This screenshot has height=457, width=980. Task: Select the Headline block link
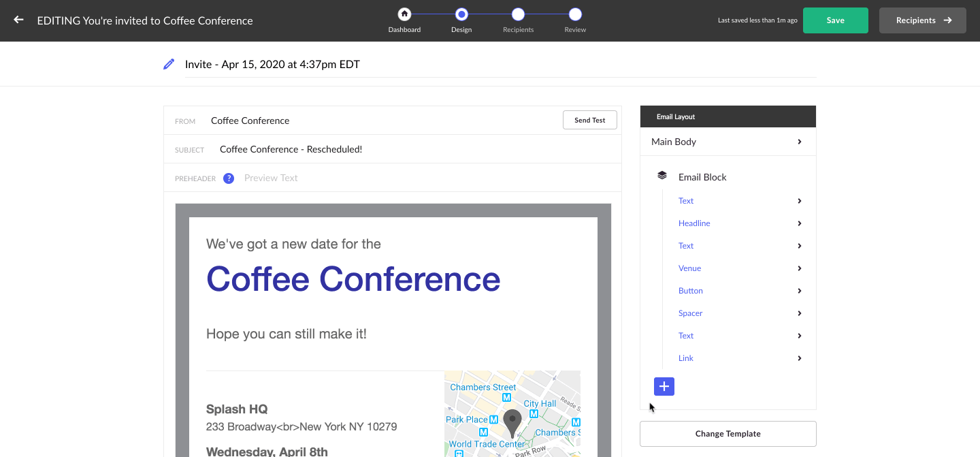point(694,223)
